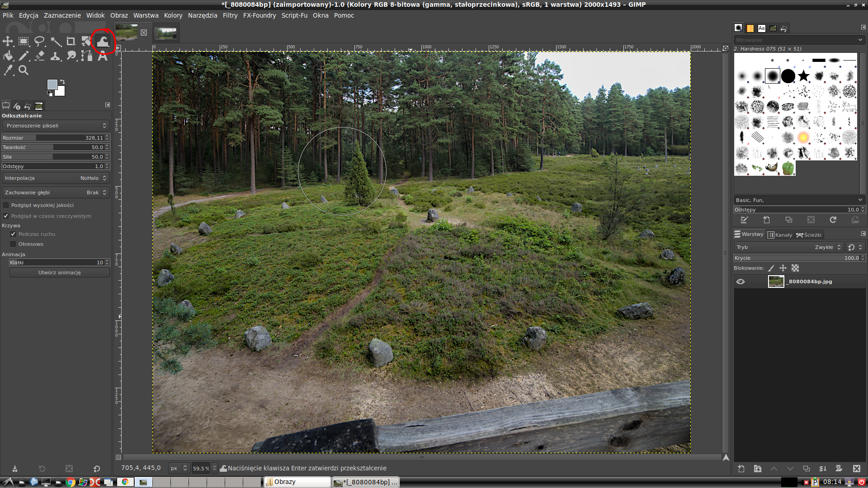
Task: Open the Przenoszenie pikseli warp mode dropdown
Action: tap(56, 126)
